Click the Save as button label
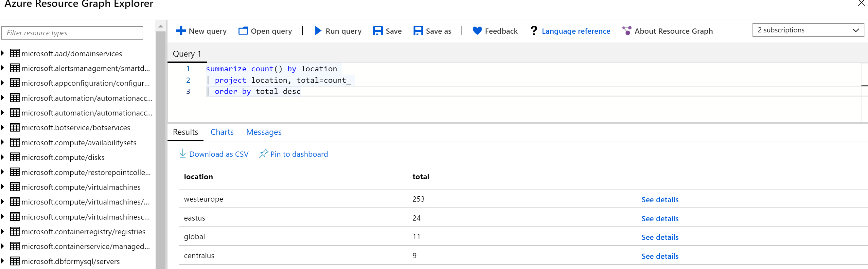868x269 pixels. tap(438, 31)
